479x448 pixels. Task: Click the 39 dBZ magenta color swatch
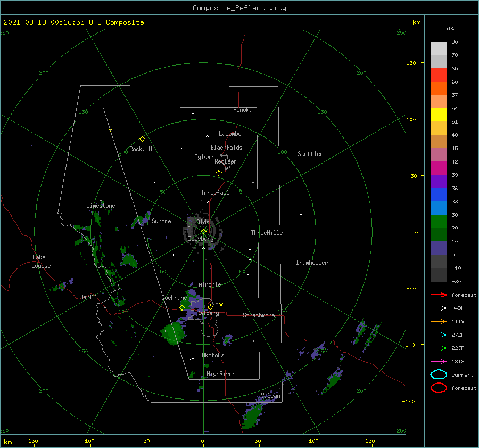point(439,168)
